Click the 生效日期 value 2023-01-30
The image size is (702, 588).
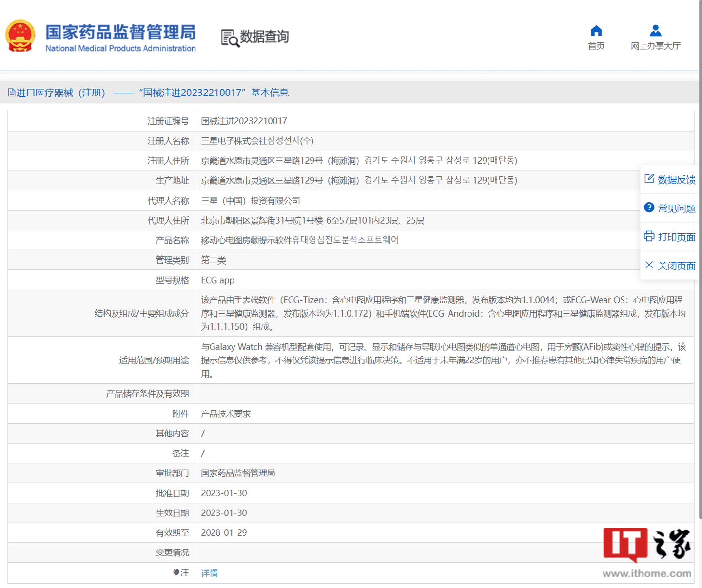click(224, 513)
